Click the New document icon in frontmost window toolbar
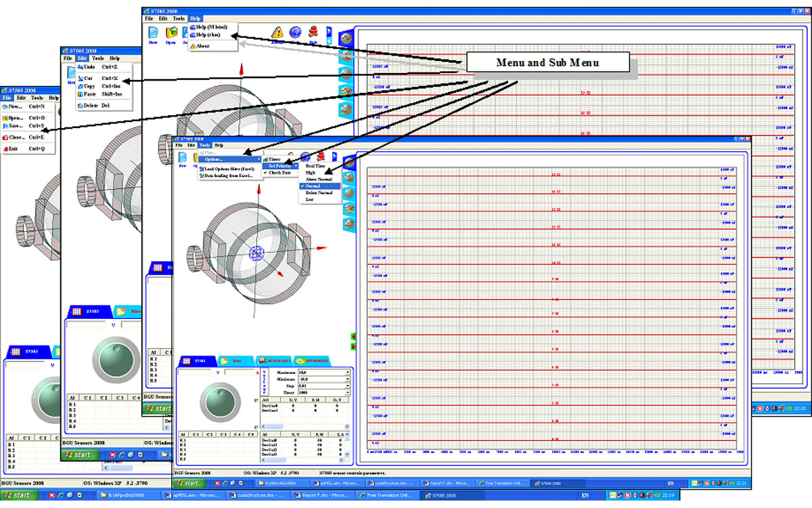 pos(183,158)
